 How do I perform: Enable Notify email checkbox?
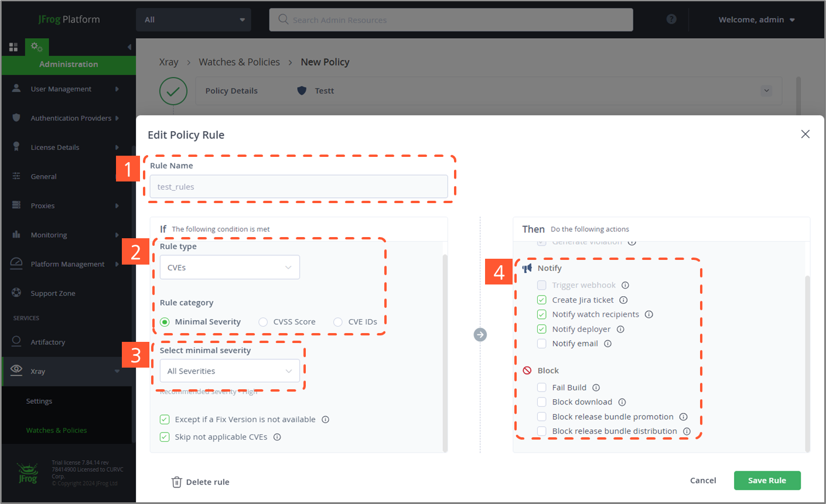coord(542,344)
